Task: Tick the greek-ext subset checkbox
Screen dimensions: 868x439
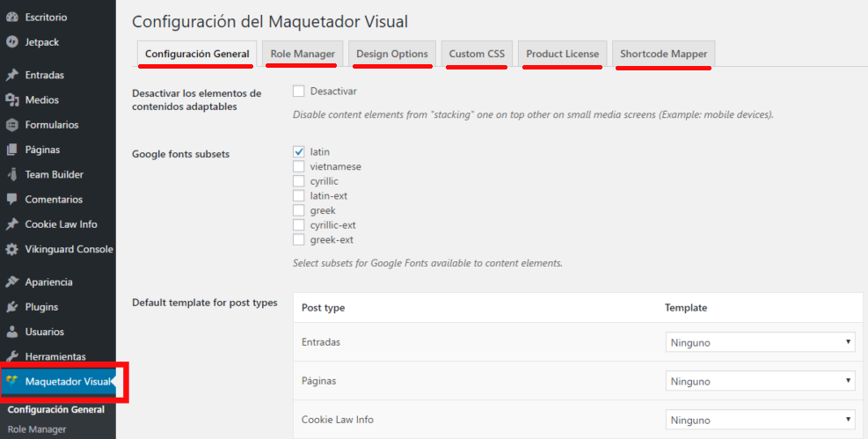Action: coord(299,239)
